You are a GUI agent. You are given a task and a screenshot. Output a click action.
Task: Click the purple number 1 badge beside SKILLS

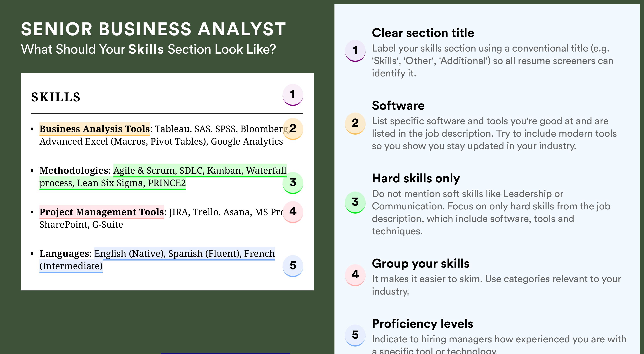(x=293, y=95)
